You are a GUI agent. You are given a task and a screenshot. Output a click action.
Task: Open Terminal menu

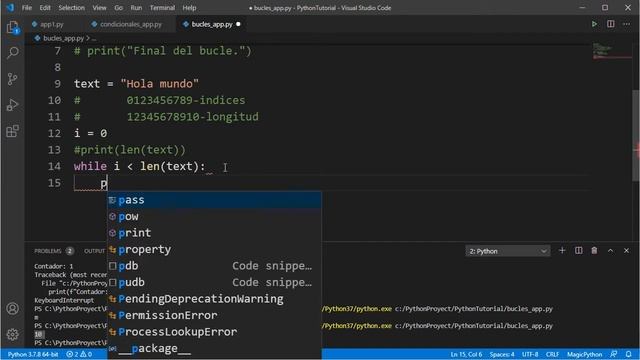(162, 8)
